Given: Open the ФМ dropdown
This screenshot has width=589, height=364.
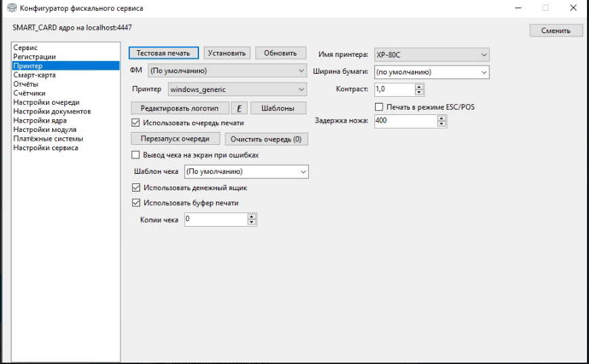Looking at the screenshot, I should tap(227, 70).
